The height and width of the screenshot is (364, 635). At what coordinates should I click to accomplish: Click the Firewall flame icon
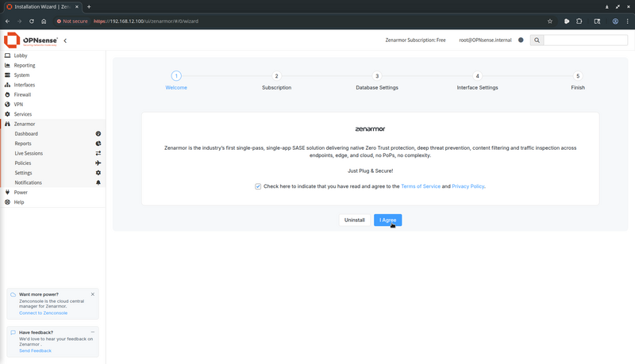point(7,94)
